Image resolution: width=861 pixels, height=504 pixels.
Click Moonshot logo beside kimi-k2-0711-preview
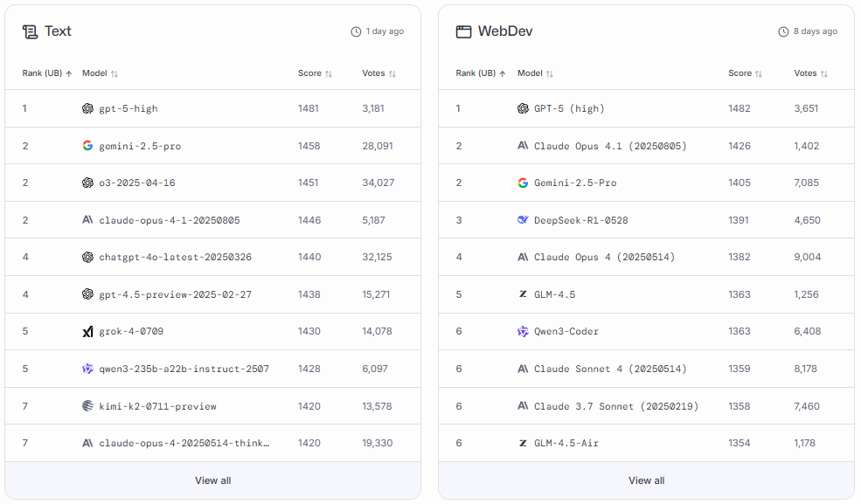(88, 406)
